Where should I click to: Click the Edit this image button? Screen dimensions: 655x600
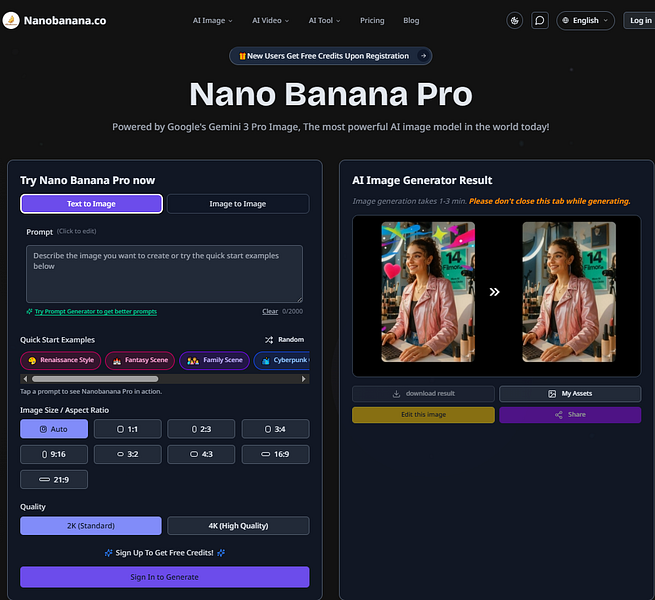coord(423,414)
